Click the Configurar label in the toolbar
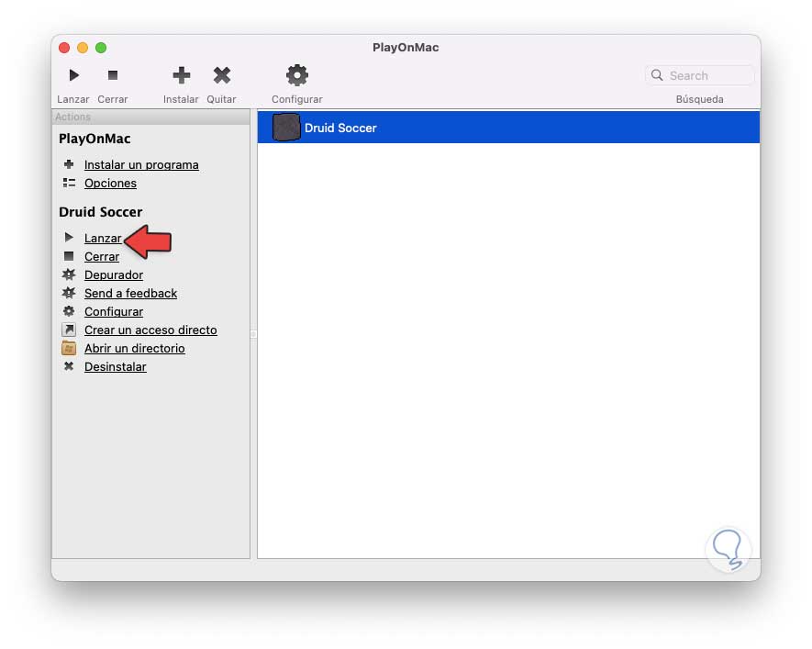812x649 pixels. 296,99
